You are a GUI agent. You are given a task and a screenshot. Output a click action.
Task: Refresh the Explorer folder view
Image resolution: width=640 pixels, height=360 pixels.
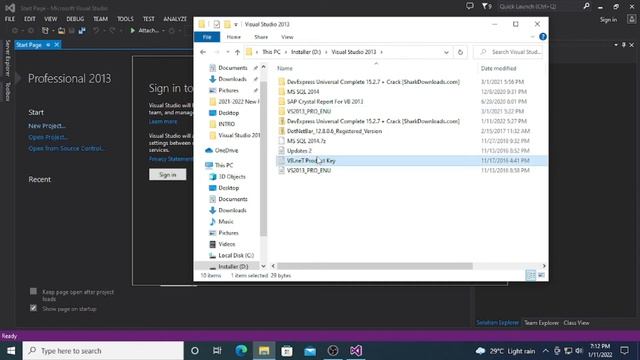pos(460,52)
